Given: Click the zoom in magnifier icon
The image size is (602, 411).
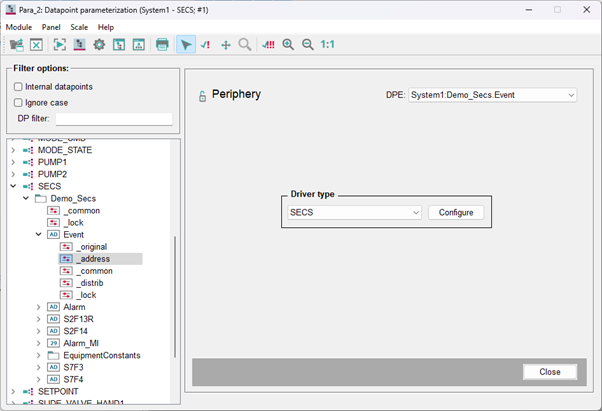Looking at the screenshot, I should pyautogui.click(x=288, y=45).
